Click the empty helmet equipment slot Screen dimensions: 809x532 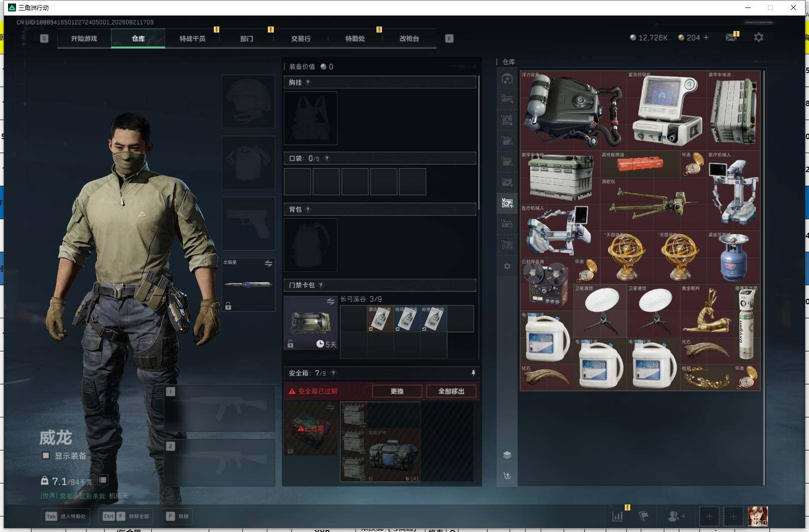(x=248, y=101)
